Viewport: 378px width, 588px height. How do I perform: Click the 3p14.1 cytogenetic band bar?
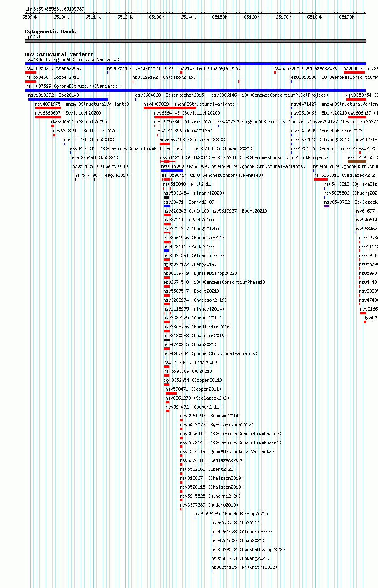click(x=195, y=41)
